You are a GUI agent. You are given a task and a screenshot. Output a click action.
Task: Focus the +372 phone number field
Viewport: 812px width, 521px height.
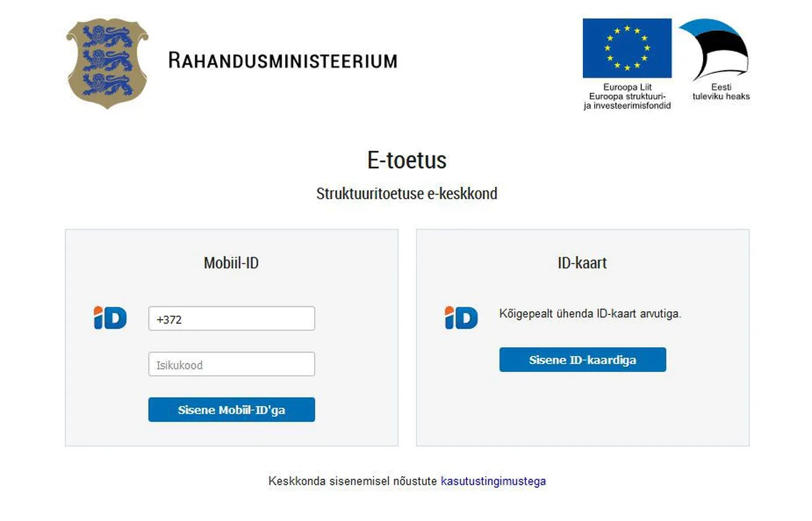[231, 318]
